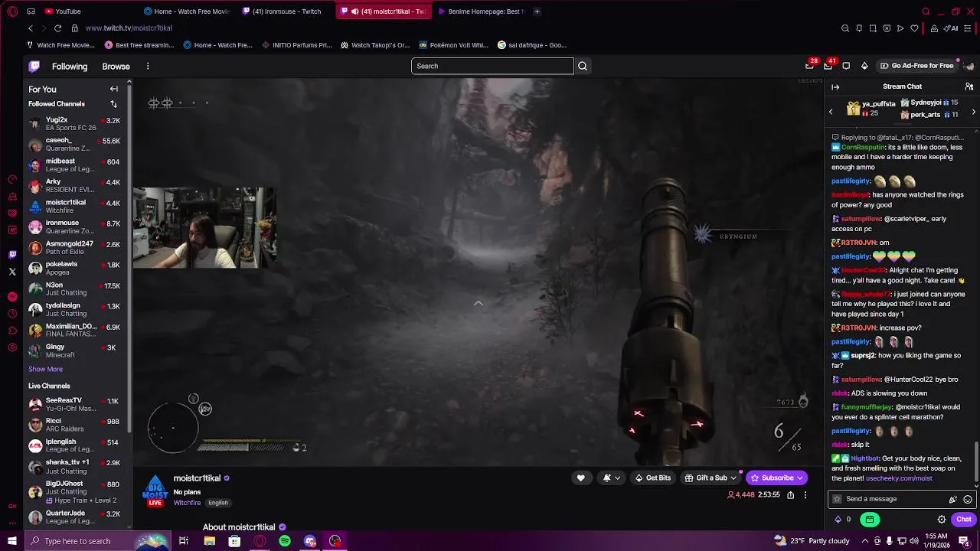
Task: Open the Twitch more options dots
Action: click(x=148, y=67)
